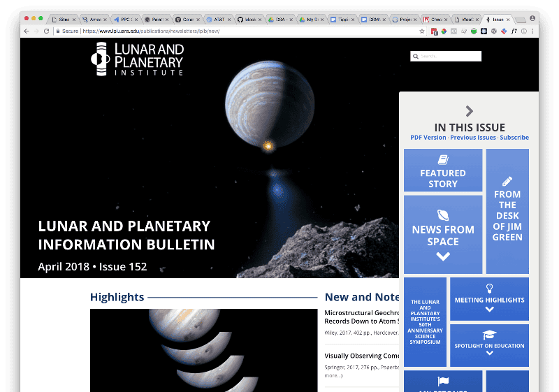Click the April 2018 Issue 152 text
This screenshot has width=559, height=392.
[x=92, y=266]
